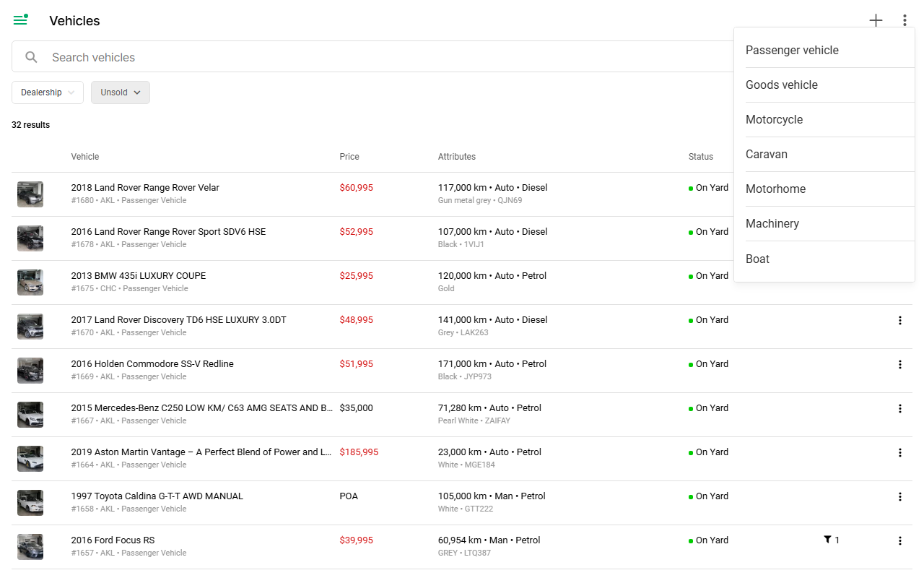
Task: Click the $60,995 price
Action: click(357, 188)
